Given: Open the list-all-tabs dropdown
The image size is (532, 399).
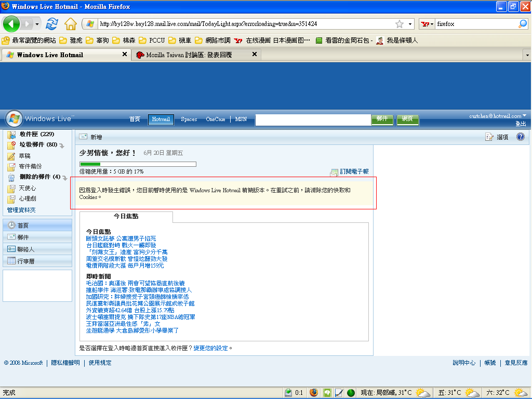Looking at the screenshot, I should (x=527, y=55).
